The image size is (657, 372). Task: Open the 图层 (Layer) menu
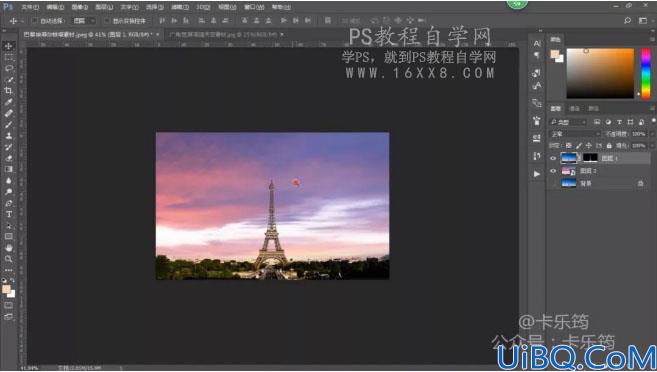(x=104, y=7)
